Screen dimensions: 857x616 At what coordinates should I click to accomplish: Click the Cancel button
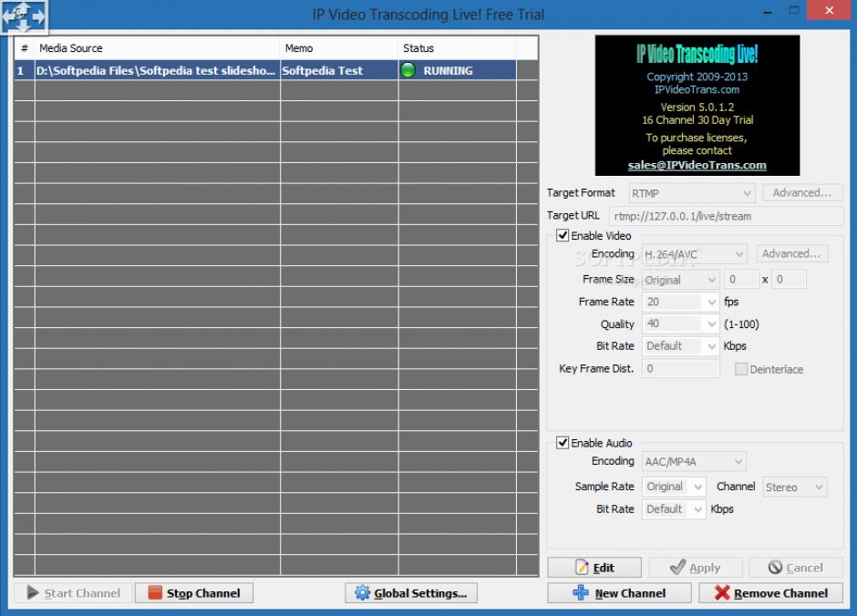[x=796, y=568]
